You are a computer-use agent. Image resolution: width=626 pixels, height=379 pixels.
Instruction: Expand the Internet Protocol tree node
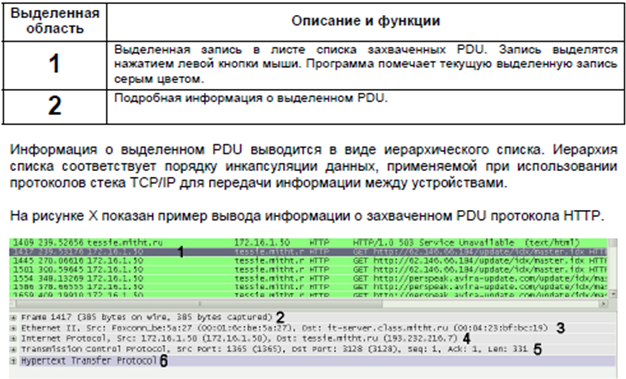(14, 339)
